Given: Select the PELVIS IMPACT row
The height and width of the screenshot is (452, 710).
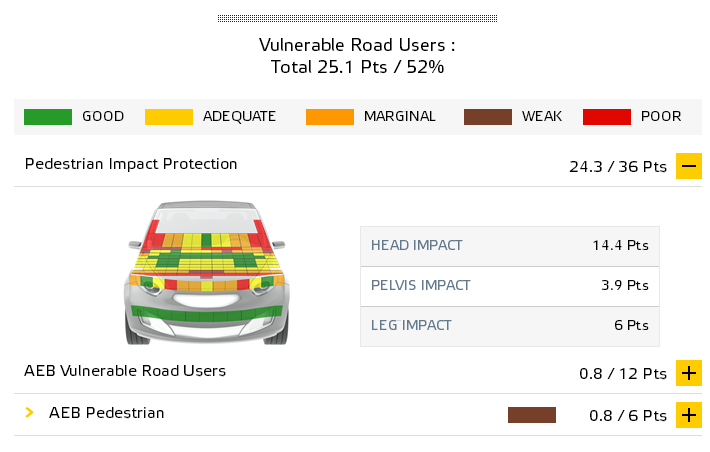Looking at the screenshot, I should tap(510, 286).
